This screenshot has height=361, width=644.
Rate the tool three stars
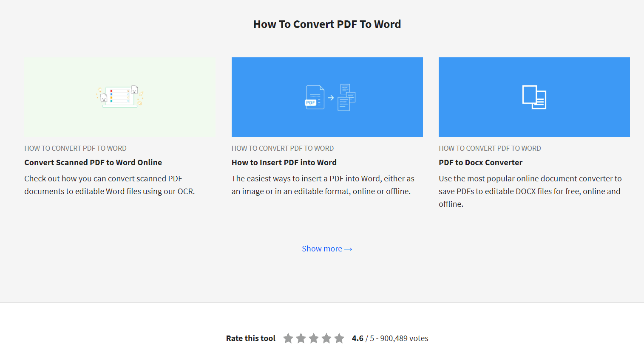314,338
